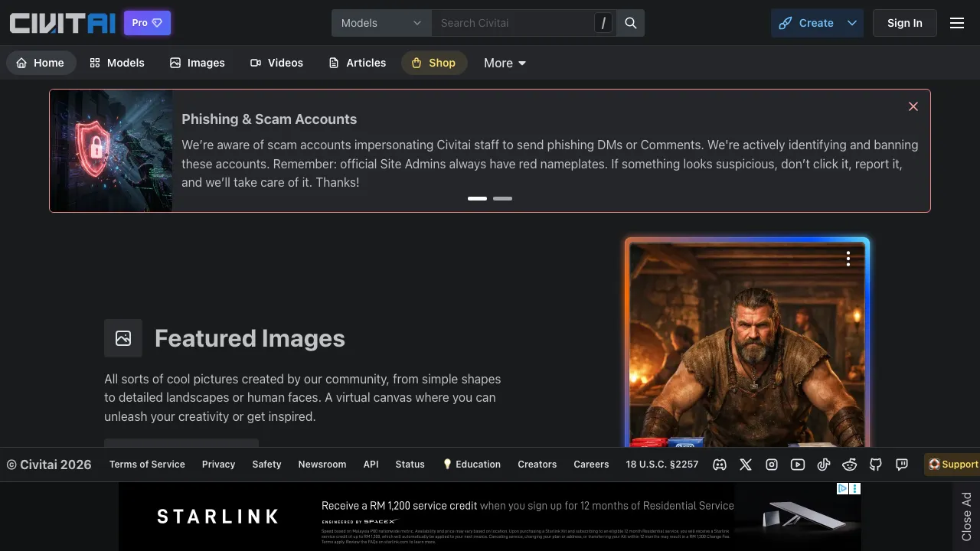This screenshot has height=551, width=980.
Task: Click the Civitai logo
Action: [62, 23]
